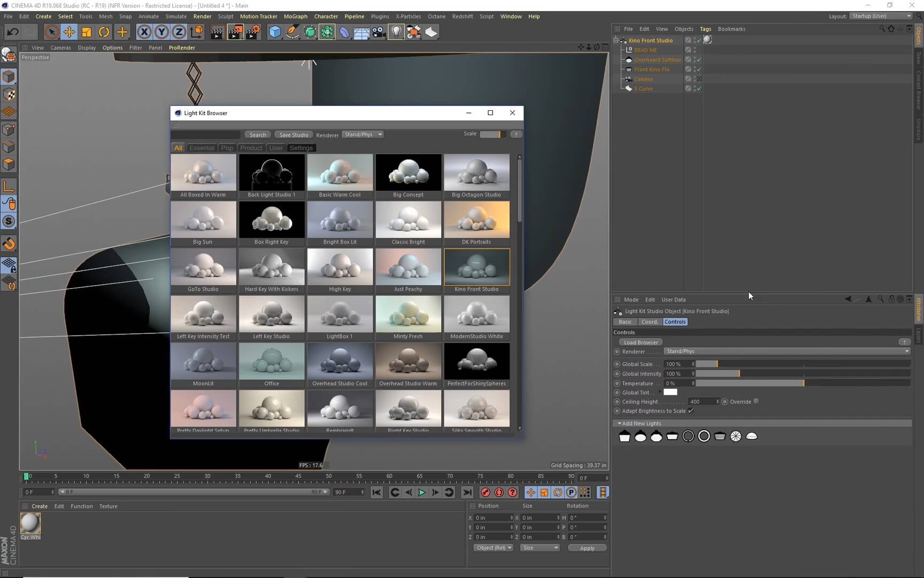924x578 pixels.
Task: Enable Ceiling Height Override checkbox
Action: (756, 401)
